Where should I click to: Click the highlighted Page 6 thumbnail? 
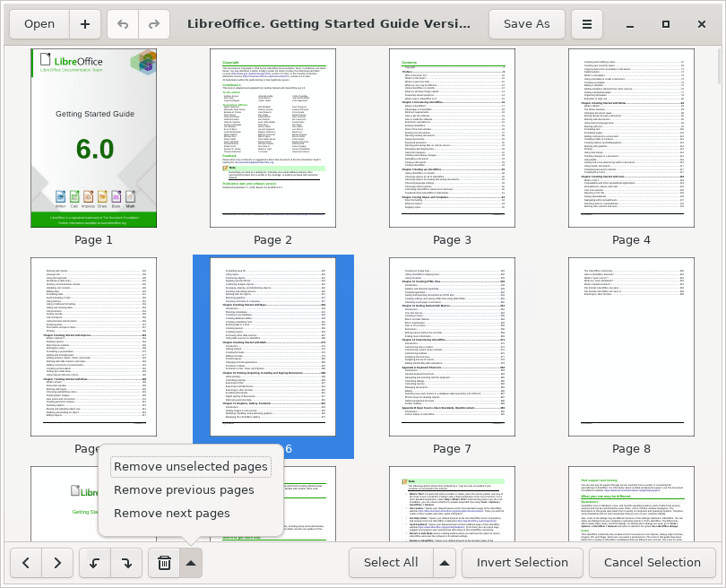(272, 347)
